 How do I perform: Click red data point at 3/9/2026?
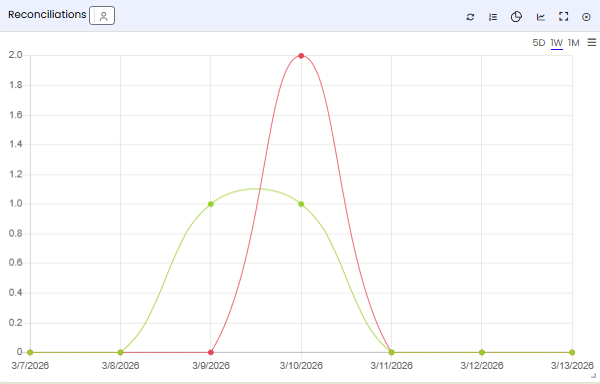210,352
